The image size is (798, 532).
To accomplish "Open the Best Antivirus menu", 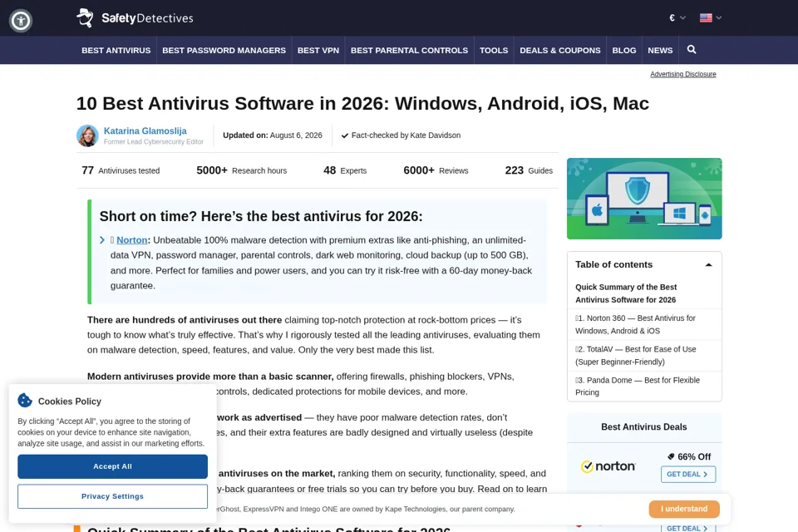I will coord(116,51).
